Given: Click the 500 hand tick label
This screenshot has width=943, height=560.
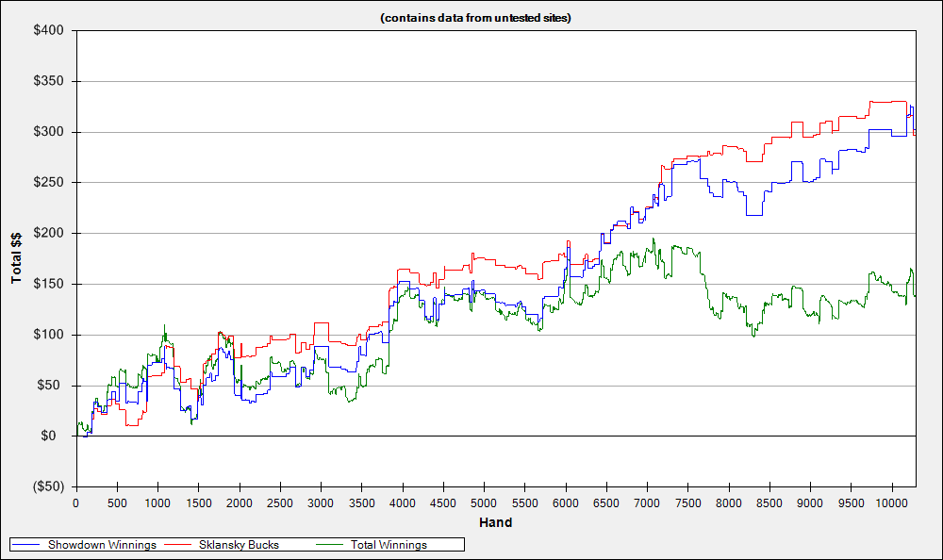Looking at the screenshot, I should [117, 503].
